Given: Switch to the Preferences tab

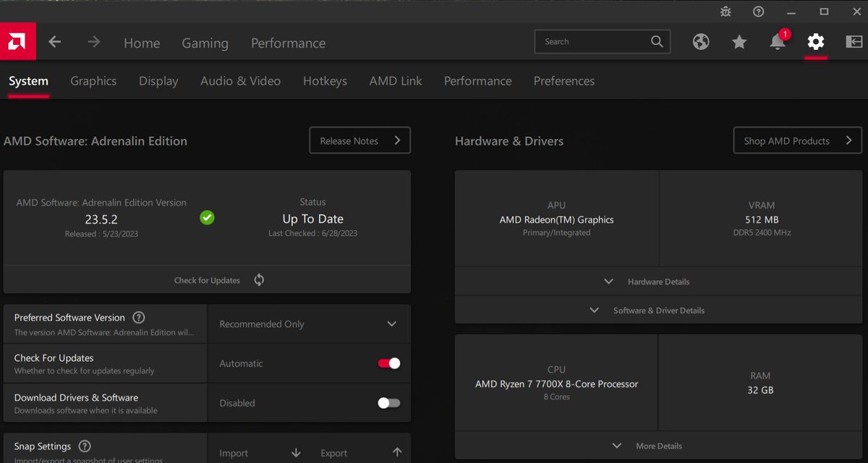Looking at the screenshot, I should [564, 81].
